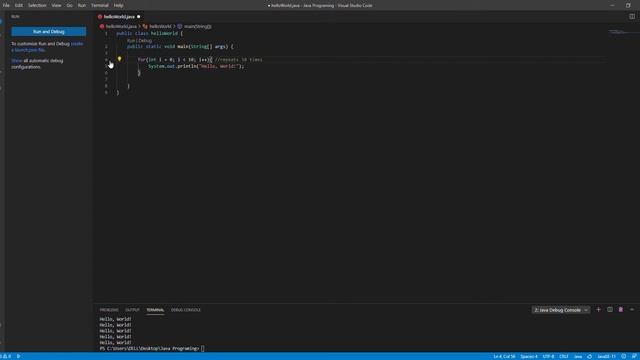Open the Help menu

118,5
